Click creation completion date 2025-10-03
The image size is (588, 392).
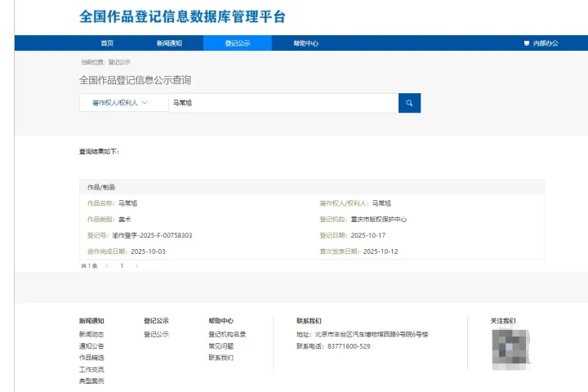click(148, 252)
